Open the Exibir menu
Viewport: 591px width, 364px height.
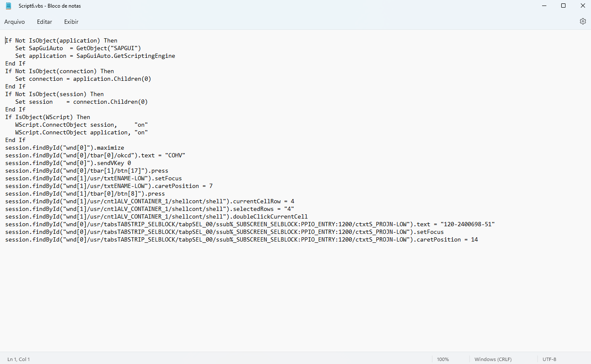tap(71, 22)
